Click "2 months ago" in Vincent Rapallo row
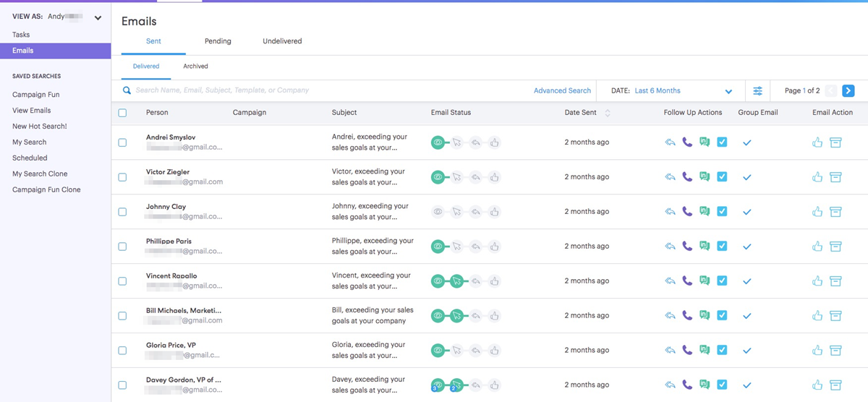 (x=587, y=281)
